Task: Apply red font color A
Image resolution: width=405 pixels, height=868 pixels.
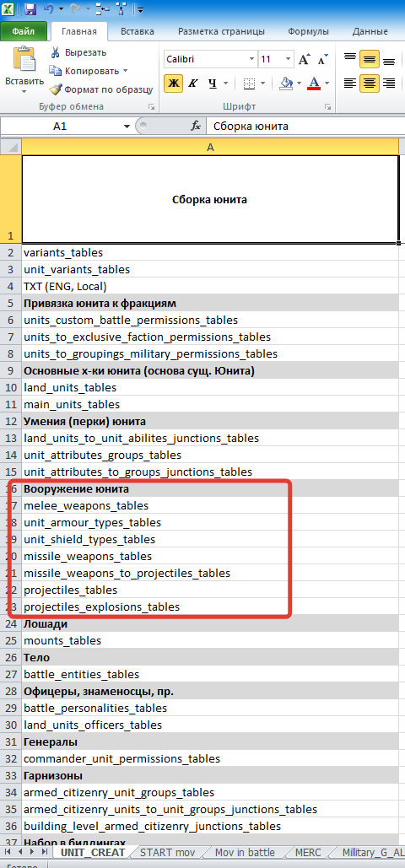Action: click(314, 84)
